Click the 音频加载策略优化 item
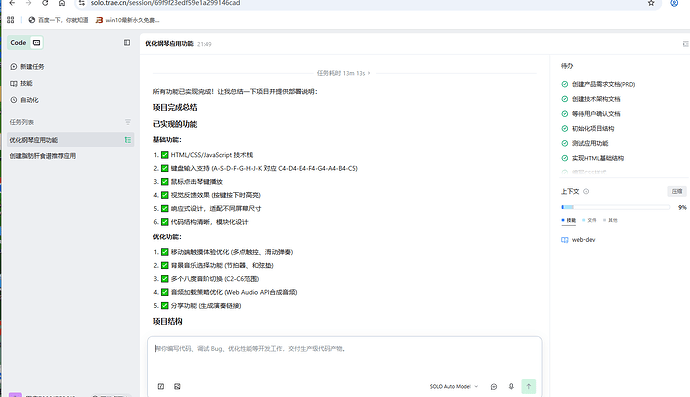The height and width of the screenshot is (397, 690). 234,292
